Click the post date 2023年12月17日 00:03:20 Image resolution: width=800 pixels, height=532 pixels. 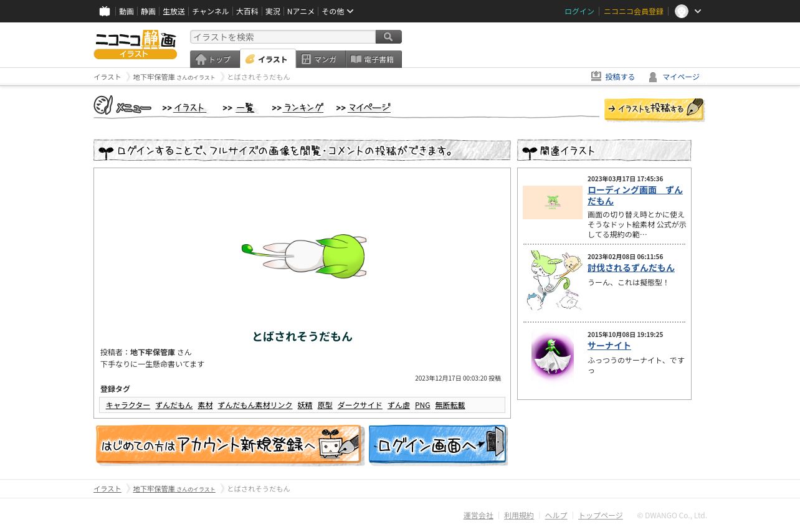click(451, 378)
